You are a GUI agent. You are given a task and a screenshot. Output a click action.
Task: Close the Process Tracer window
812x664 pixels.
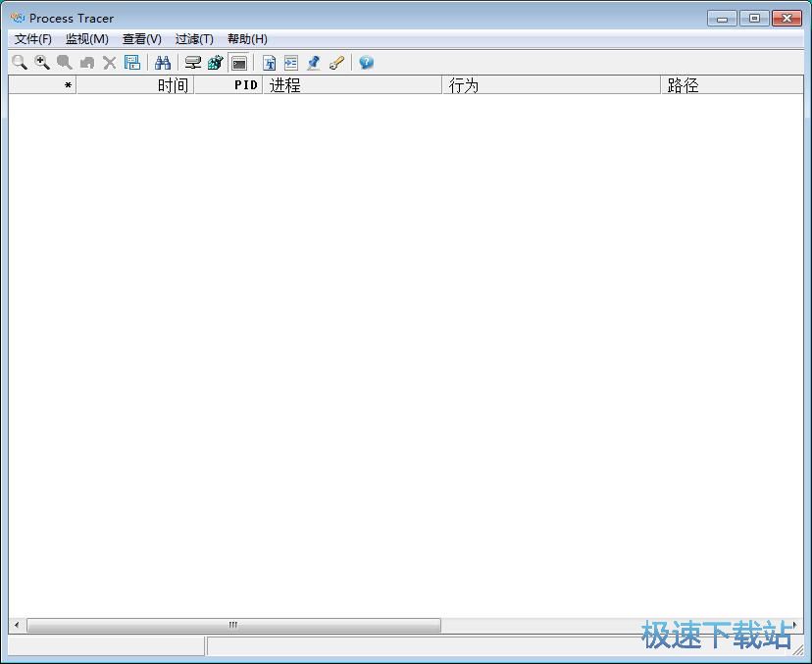point(787,19)
